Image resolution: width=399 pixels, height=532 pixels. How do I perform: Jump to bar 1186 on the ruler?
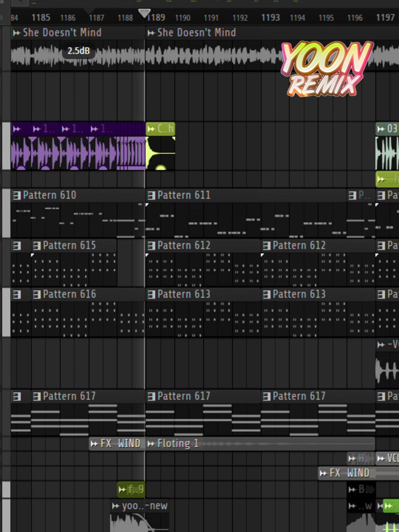tap(68, 18)
